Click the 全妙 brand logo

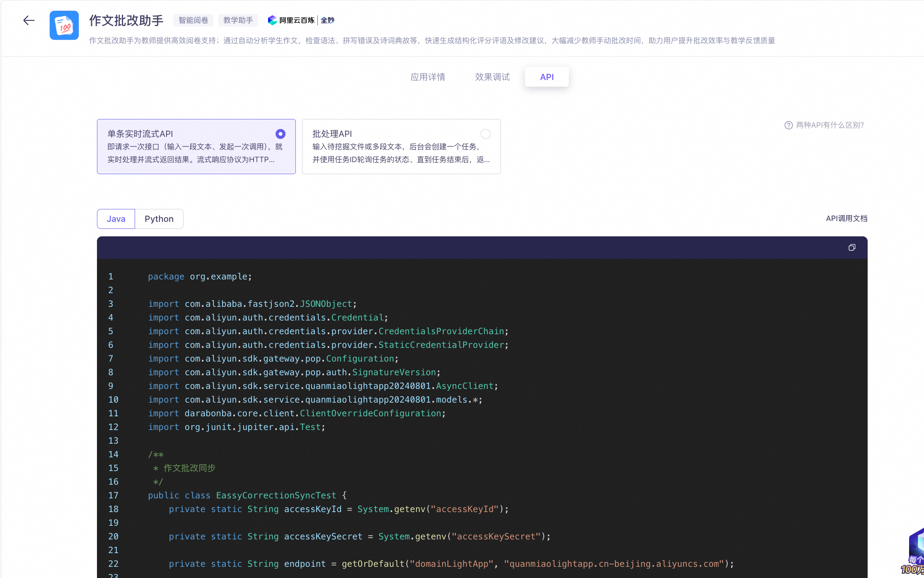pyautogui.click(x=327, y=20)
